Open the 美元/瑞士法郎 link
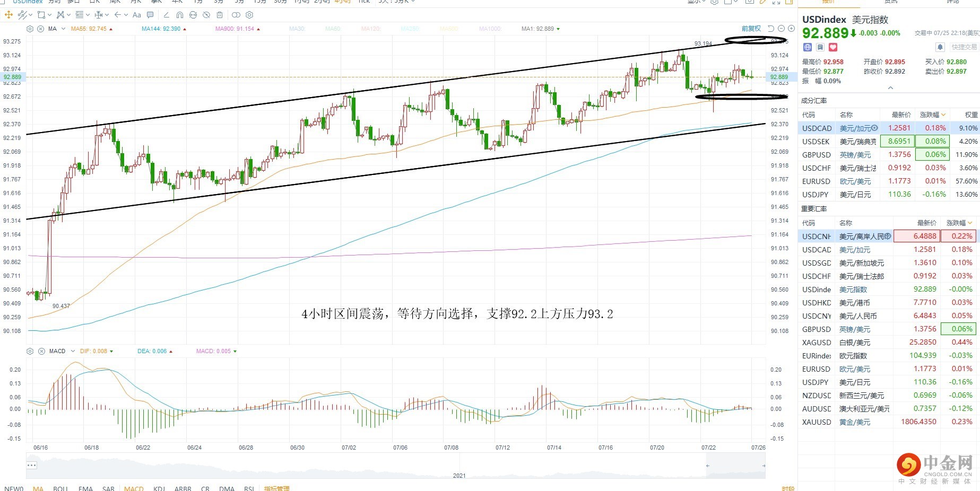This screenshot has width=980, height=491. (862, 276)
